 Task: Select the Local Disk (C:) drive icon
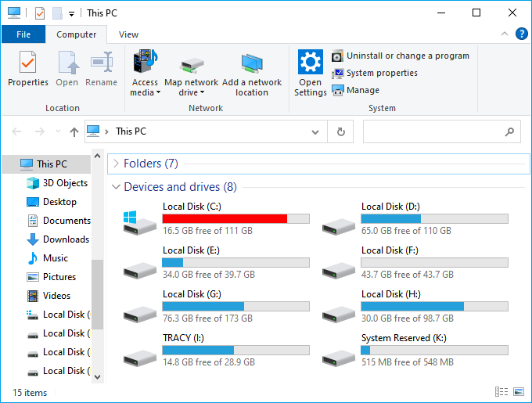pos(139,220)
